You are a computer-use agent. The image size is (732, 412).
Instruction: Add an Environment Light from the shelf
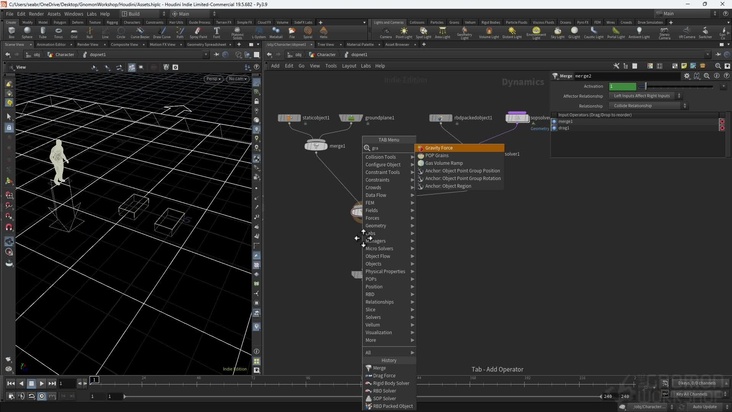click(536, 33)
